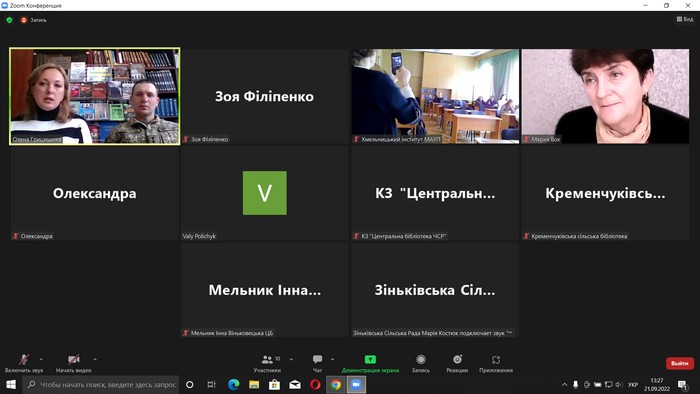Open the Chat panel icon
This screenshot has width=700, height=394.
click(317, 359)
